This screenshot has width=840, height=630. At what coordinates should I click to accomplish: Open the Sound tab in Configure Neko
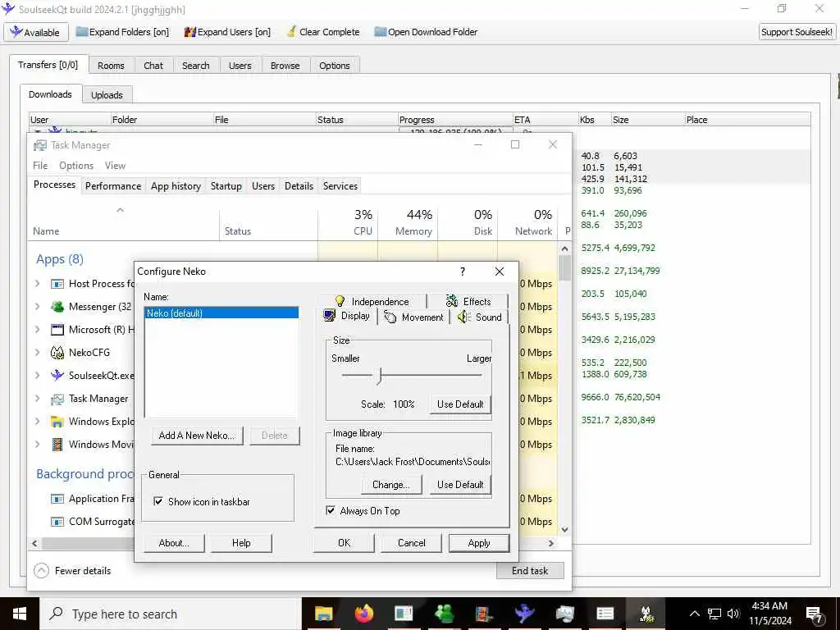(x=480, y=317)
